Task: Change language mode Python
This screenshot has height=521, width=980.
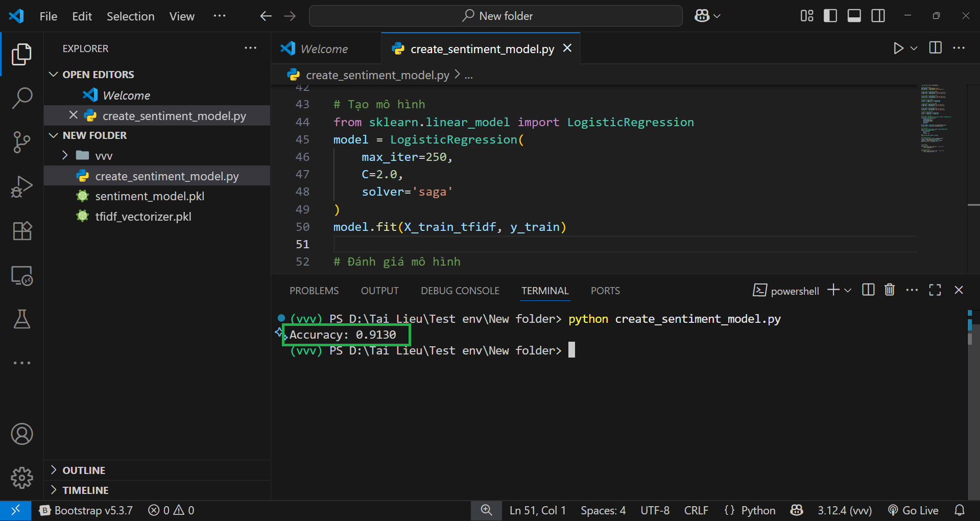Action: pos(758,510)
